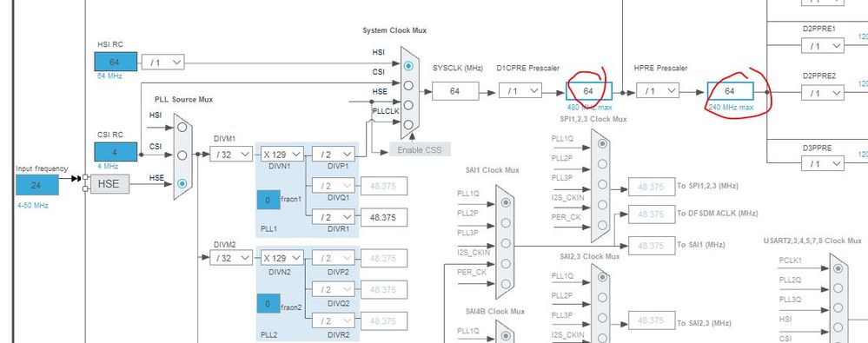Image resolution: width=868 pixels, height=343 pixels.
Task: Click the HSE oscillator block
Action: coord(109,184)
